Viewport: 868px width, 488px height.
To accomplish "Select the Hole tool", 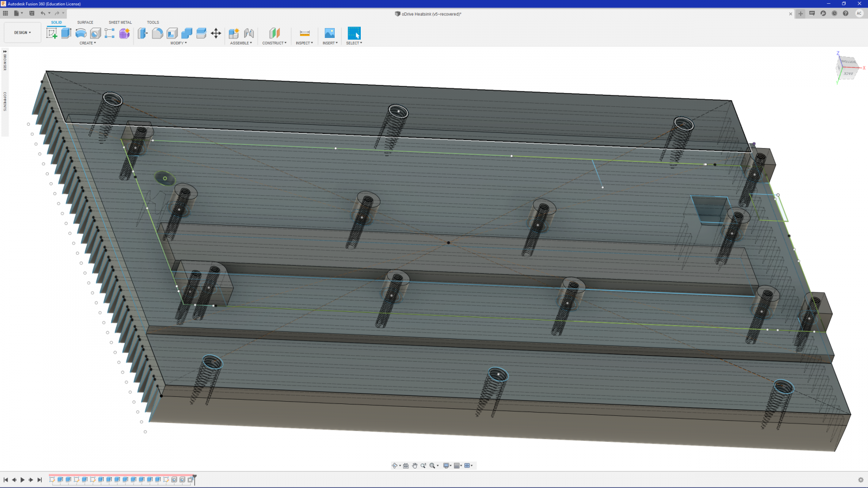I will (x=95, y=33).
